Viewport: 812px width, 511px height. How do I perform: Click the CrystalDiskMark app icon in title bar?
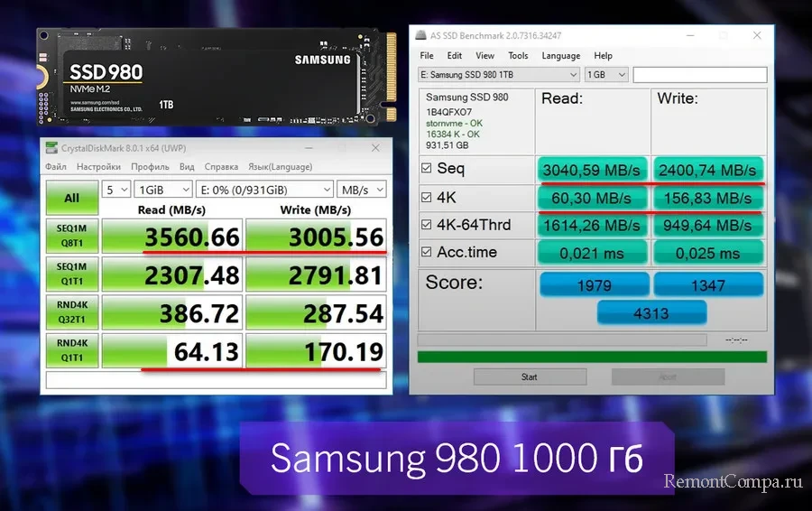[51, 148]
